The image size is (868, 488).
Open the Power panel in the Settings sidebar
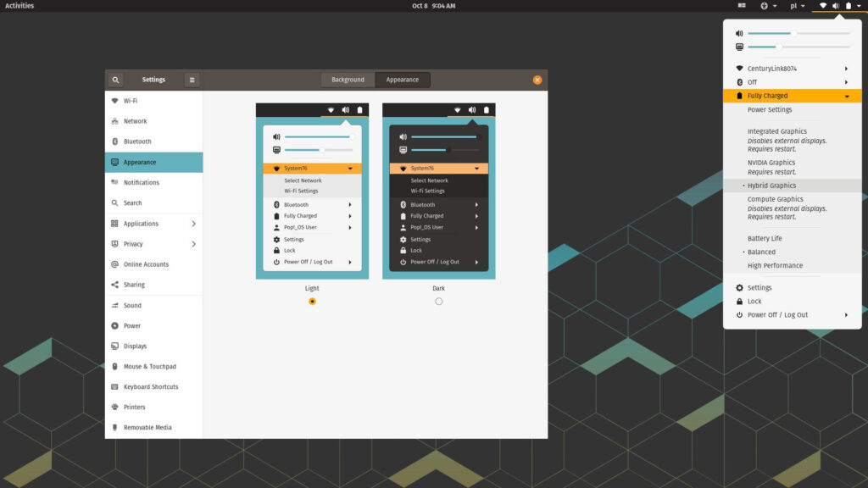[x=154, y=326]
